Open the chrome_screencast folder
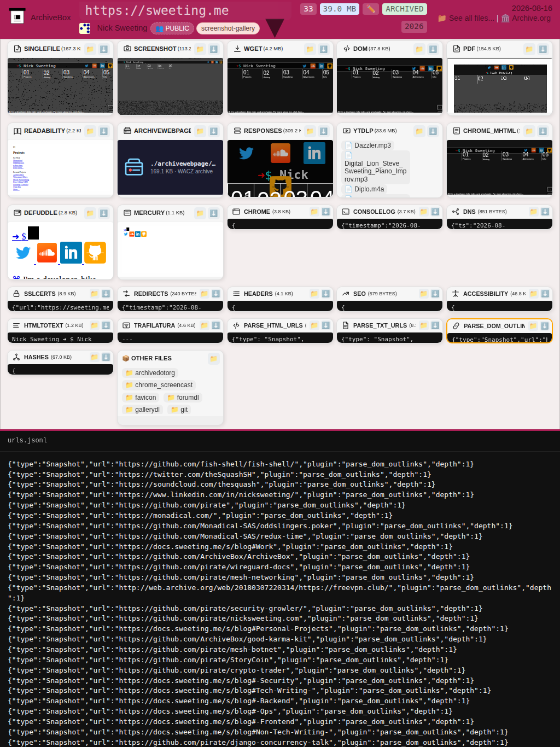The image size is (560, 747). [159, 385]
